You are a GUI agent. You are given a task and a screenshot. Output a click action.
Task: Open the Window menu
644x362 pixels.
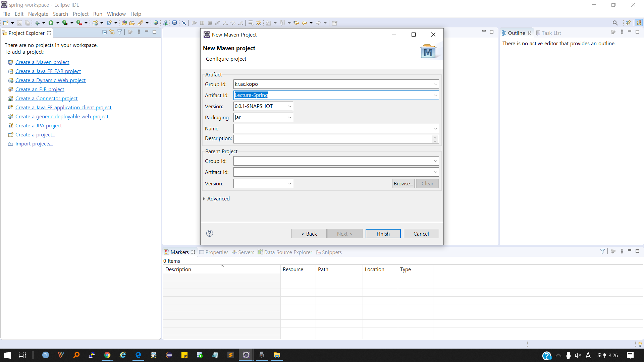pyautogui.click(x=116, y=14)
